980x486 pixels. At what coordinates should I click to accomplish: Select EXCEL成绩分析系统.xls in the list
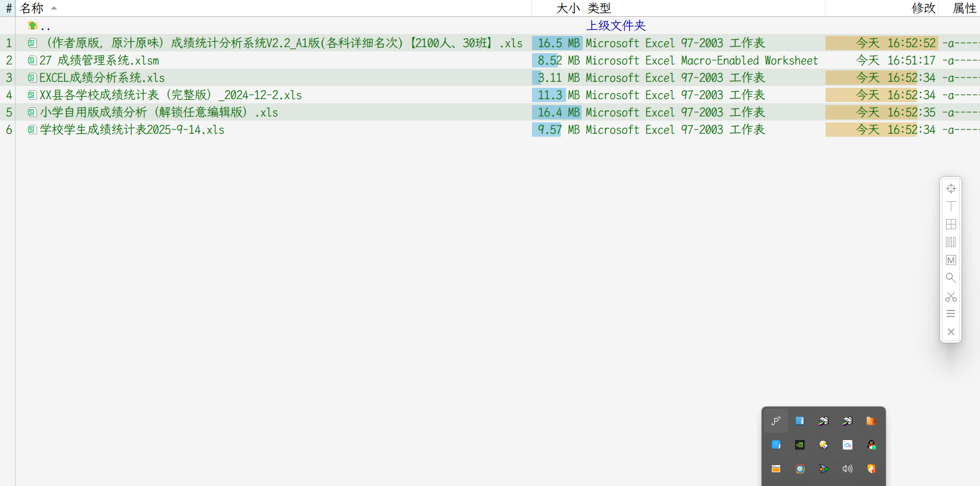click(x=102, y=78)
